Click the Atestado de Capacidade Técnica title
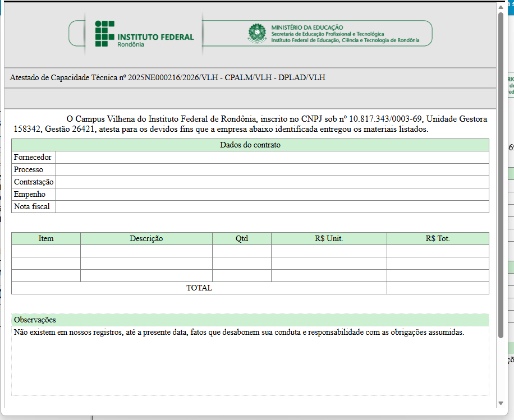514x420 pixels. click(167, 78)
